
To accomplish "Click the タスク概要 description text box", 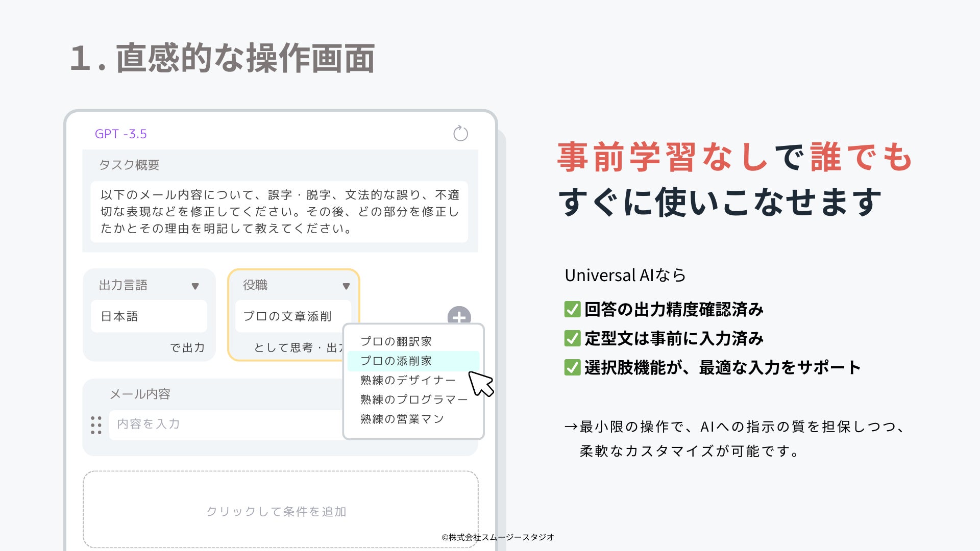I will (279, 212).
